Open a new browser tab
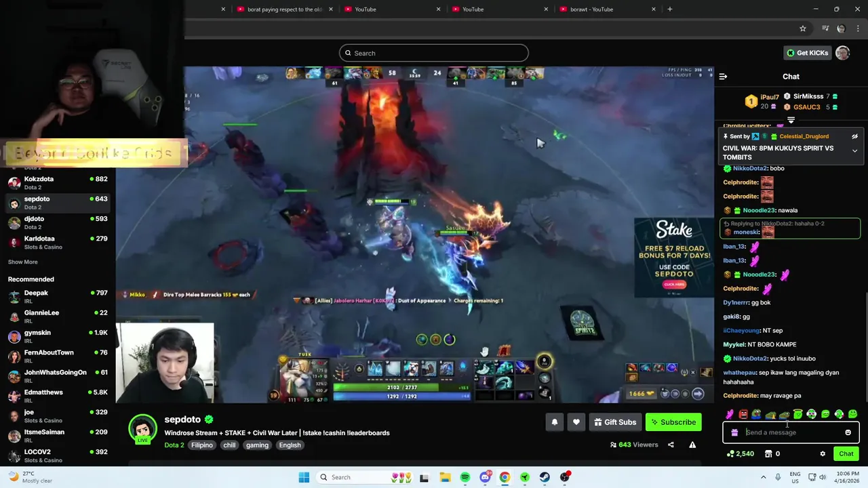Viewport: 868px width, 488px height. click(x=669, y=9)
